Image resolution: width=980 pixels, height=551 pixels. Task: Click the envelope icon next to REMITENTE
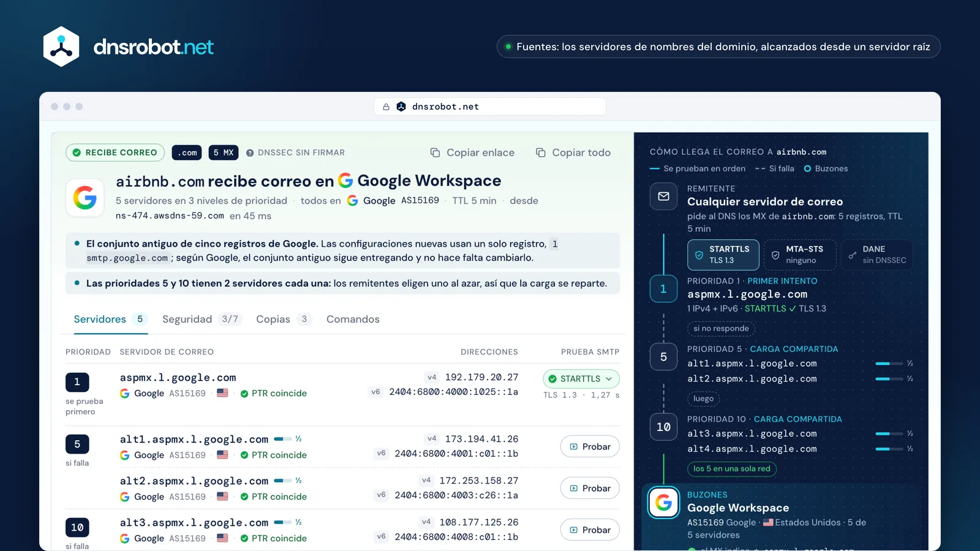pyautogui.click(x=663, y=197)
